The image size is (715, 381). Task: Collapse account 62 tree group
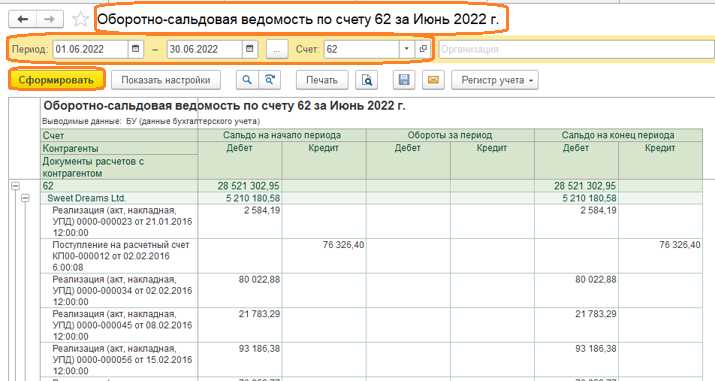[x=16, y=186]
